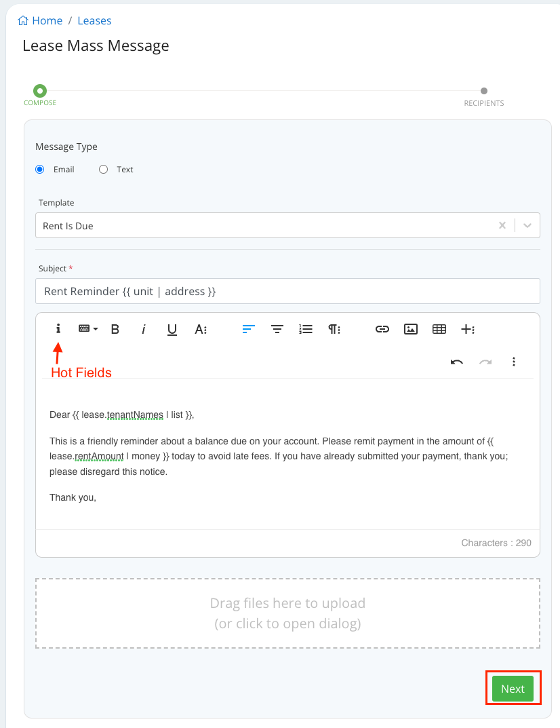Insert a table into the message
The image size is (560, 728).
439,329
